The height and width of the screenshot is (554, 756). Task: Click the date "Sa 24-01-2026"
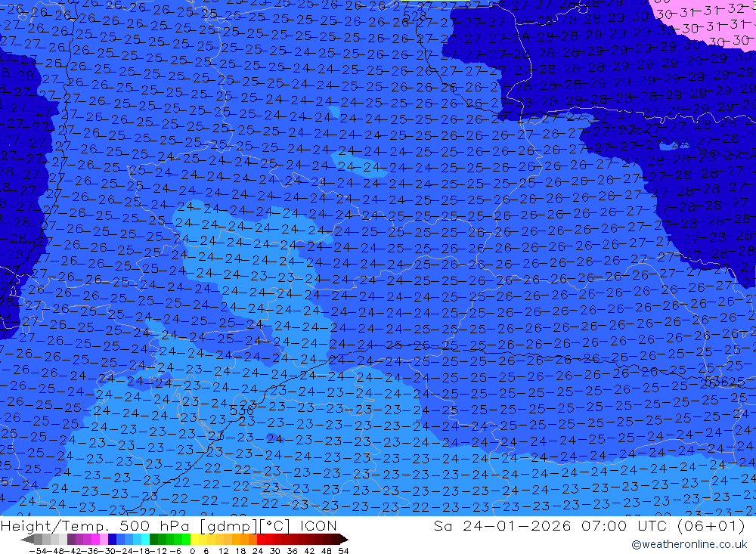click(x=503, y=525)
